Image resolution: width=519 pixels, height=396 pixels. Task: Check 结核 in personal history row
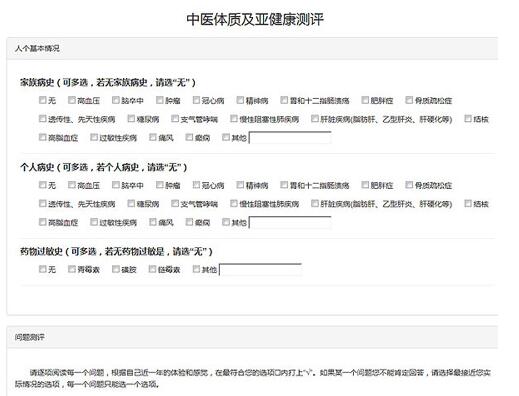(x=468, y=203)
